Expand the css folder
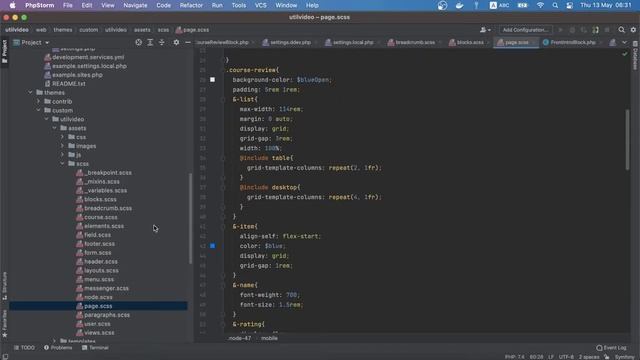 [62, 137]
